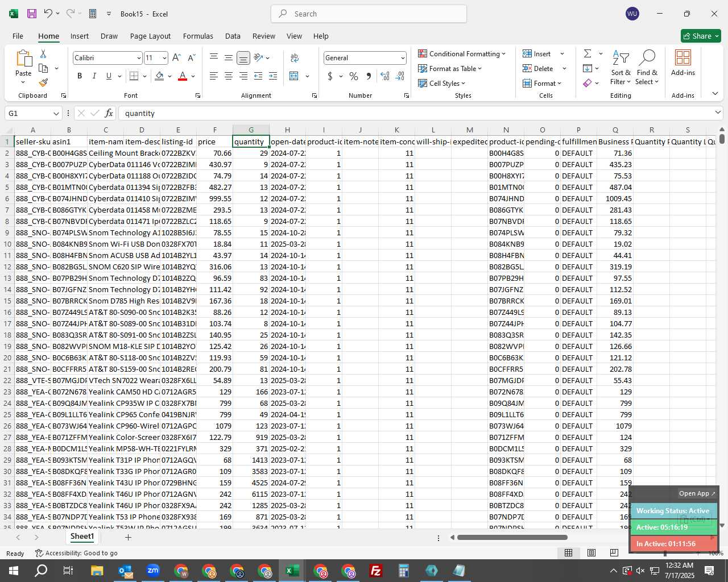Toggle Bottom Align for the cell
The image size is (728, 582).
243,57
